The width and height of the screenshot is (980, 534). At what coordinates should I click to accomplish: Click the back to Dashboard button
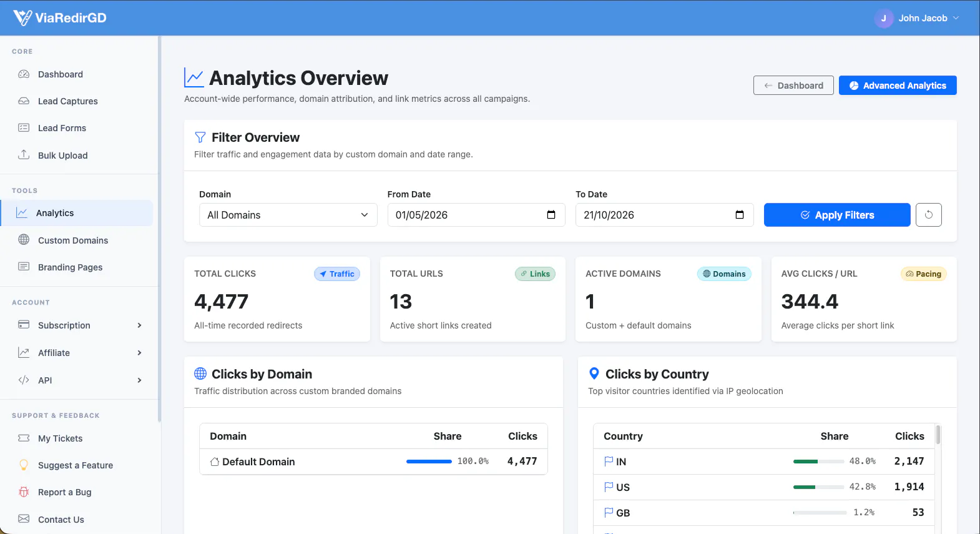point(793,86)
